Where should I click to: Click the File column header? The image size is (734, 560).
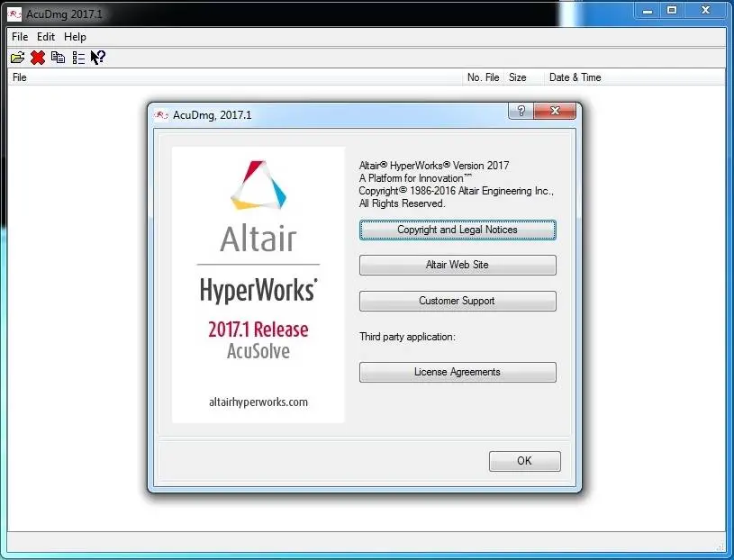(x=234, y=77)
